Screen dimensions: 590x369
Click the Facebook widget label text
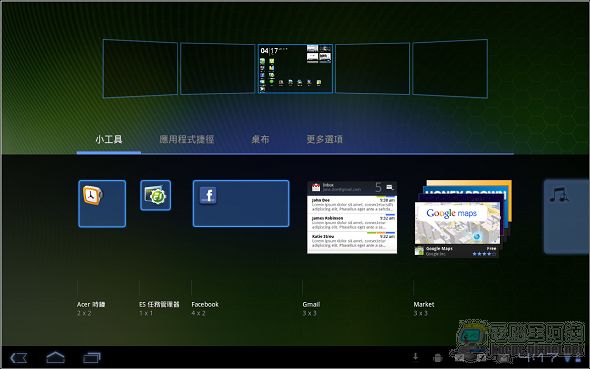click(205, 304)
